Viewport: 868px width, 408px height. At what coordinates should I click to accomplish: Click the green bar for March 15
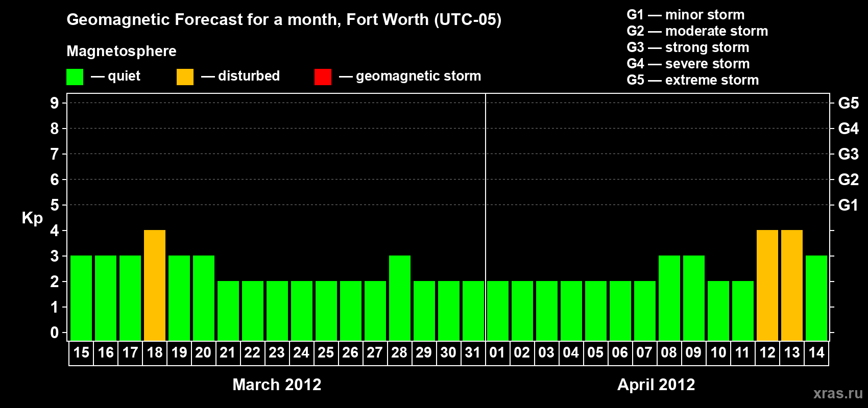click(81, 298)
